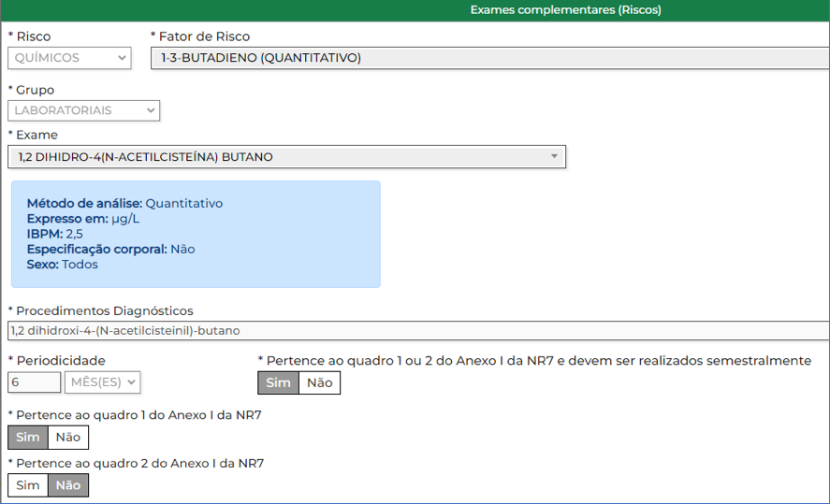Open the Risco dropdown showing QUÍMICOS
The height and width of the screenshot is (504, 830).
pyautogui.click(x=68, y=58)
